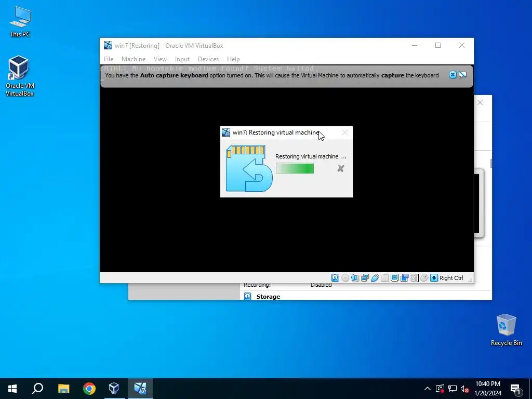Open the Devices menu

coord(208,59)
